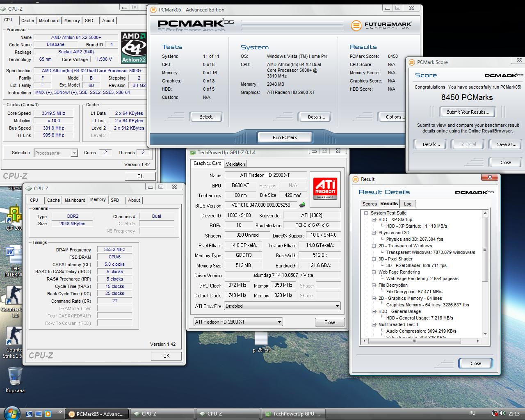Click Save as... in PCMark Score dialog

click(506, 144)
